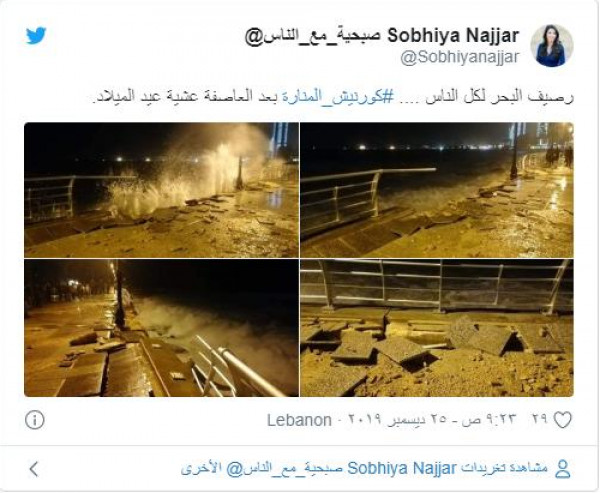Click the like count ٢٩
Image resolution: width=600 pixels, height=493 pixels.
539,420
